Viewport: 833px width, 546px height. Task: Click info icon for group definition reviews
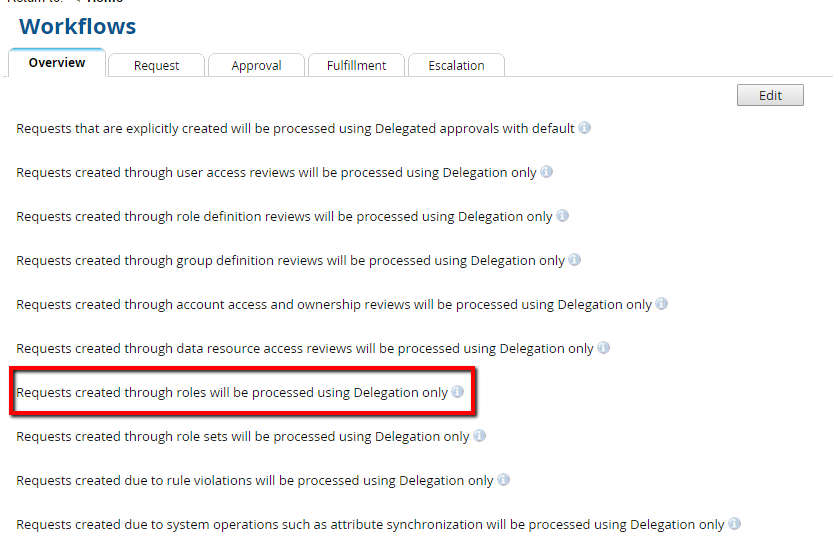coord(575,260)
